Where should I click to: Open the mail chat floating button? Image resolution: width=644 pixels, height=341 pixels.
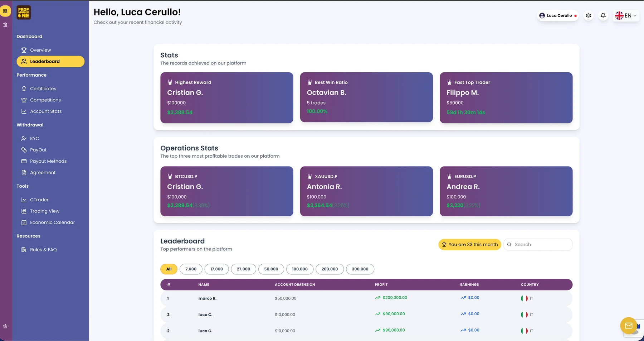coord(629,326)
